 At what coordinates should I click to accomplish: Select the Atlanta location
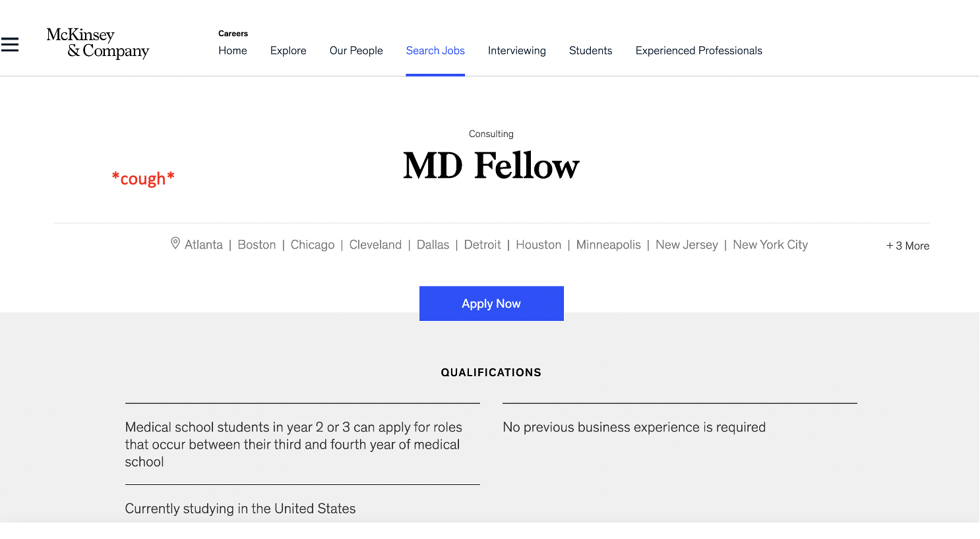pos(204,245)
